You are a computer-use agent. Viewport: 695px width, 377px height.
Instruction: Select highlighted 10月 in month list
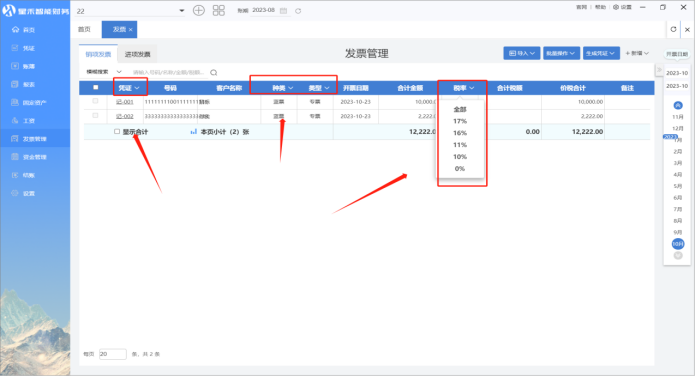pos(678,244)
